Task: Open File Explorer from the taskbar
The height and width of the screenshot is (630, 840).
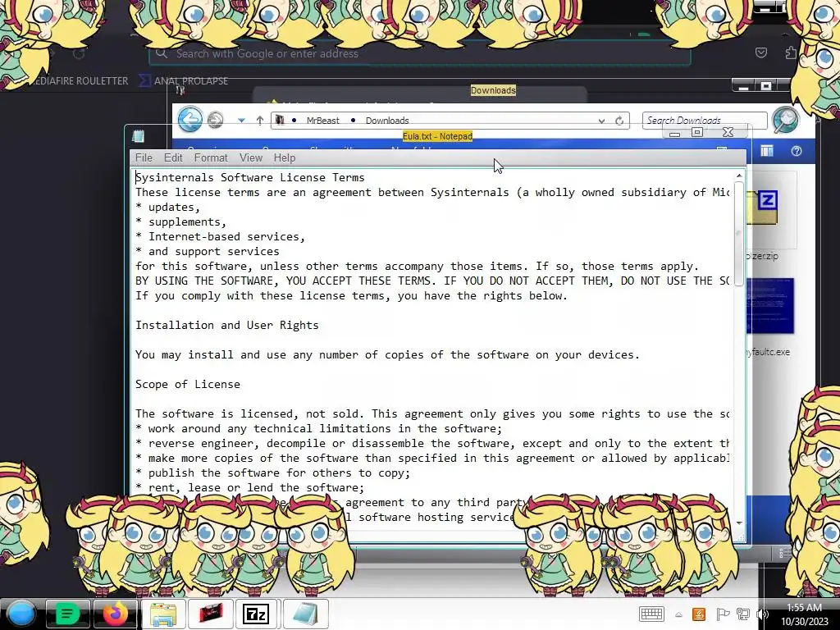Action: [163, 614]
